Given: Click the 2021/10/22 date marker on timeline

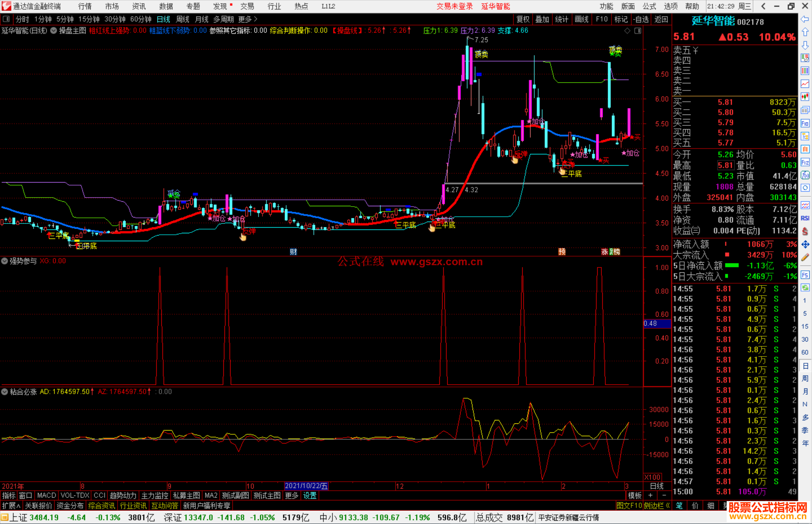Looking at the screenshot, I should pyautogui.click(x=306, y=486).
